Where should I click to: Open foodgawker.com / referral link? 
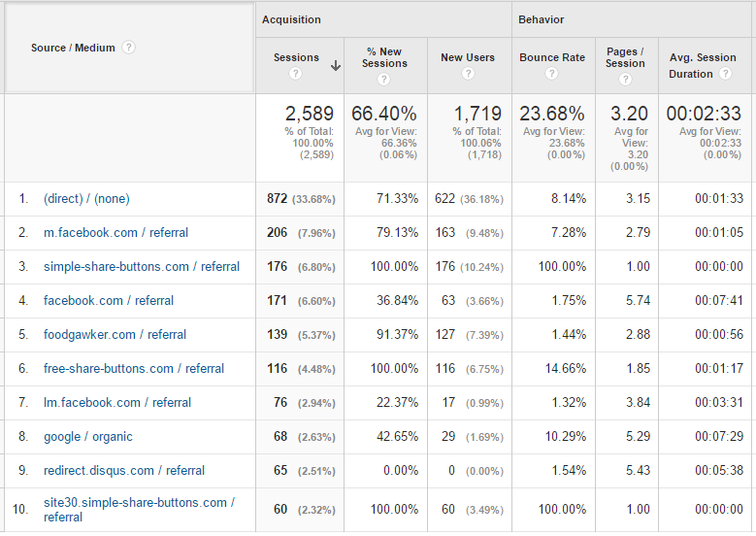(x=115, y=334)
